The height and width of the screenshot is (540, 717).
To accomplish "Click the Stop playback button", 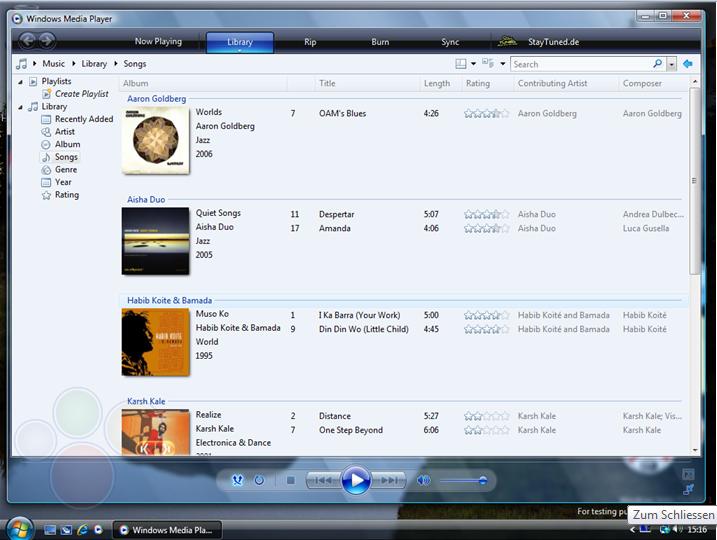I will [x=290, y=481].
